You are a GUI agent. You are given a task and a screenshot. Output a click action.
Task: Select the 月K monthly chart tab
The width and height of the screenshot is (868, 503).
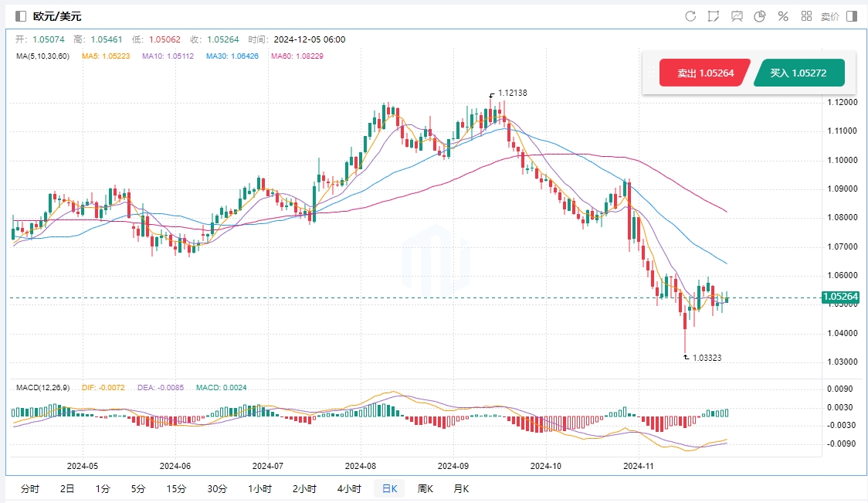point(461,489)
